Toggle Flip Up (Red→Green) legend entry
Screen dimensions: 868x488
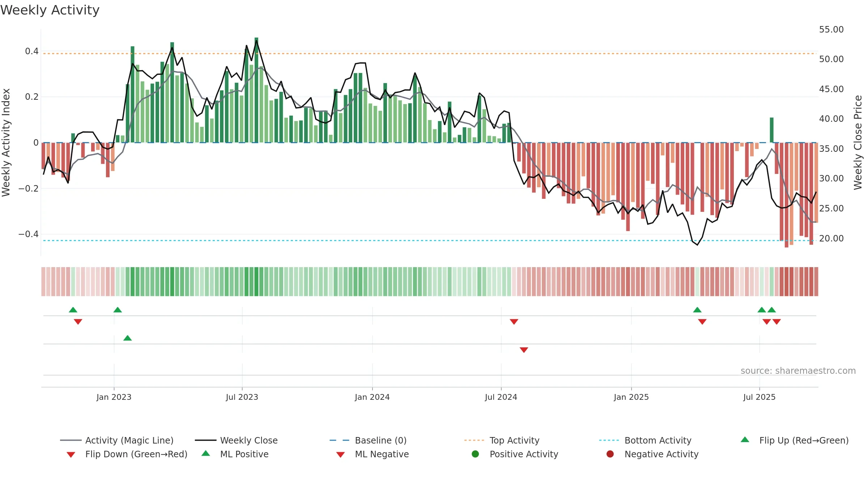[795, 440]
